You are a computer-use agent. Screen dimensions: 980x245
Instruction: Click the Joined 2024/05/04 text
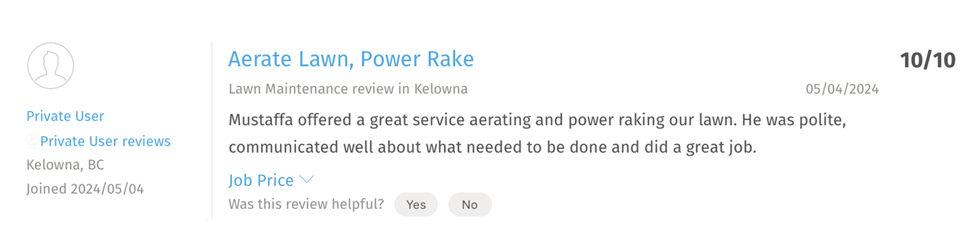(x=85, y=189)
